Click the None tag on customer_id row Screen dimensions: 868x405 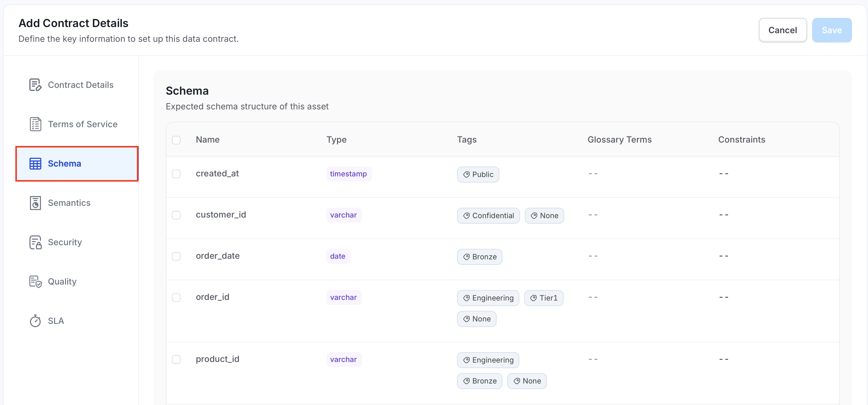tap(544, 215)
